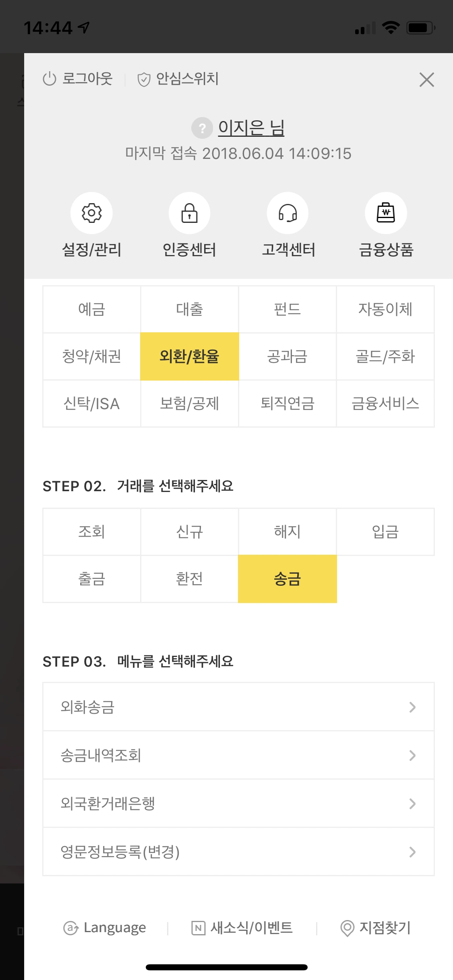Select the 송금 transaction tile
Image resolution: width=453 pixels, height=980 pixels.
288,579
